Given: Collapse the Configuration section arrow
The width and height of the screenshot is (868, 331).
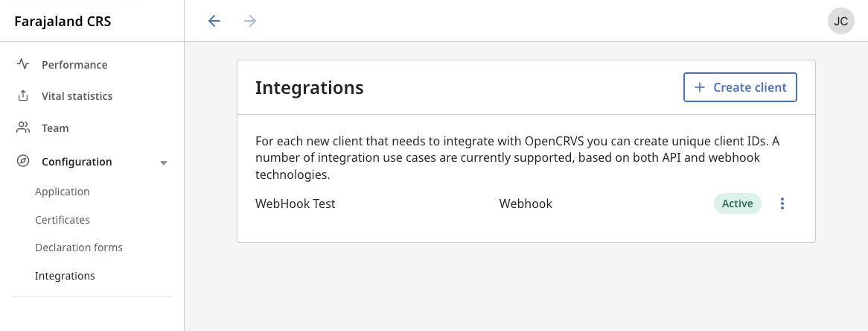Looking at the screenshot, I should point(164,163).
